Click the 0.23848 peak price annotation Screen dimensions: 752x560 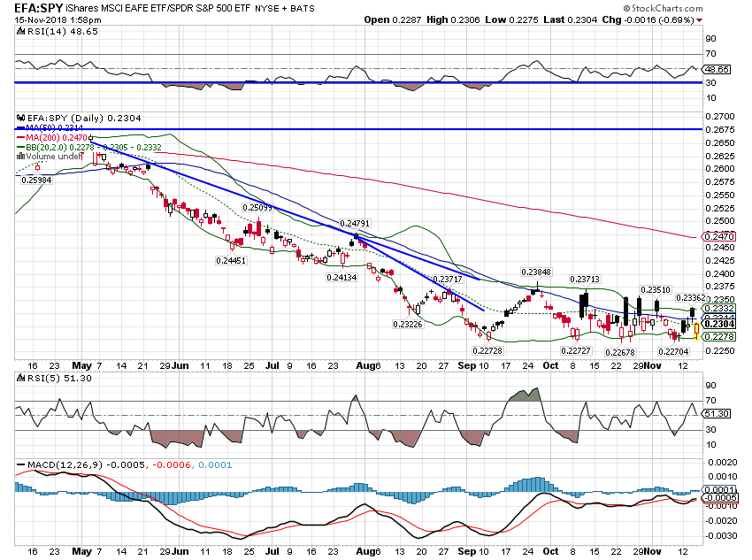pyautogui.click(x=536, y=272)
